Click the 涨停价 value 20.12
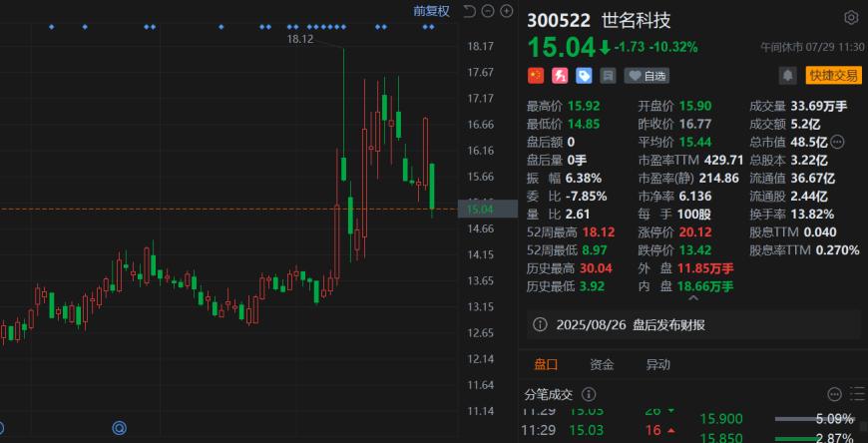This screenshot has height=443, width=868. click(694, 232)
